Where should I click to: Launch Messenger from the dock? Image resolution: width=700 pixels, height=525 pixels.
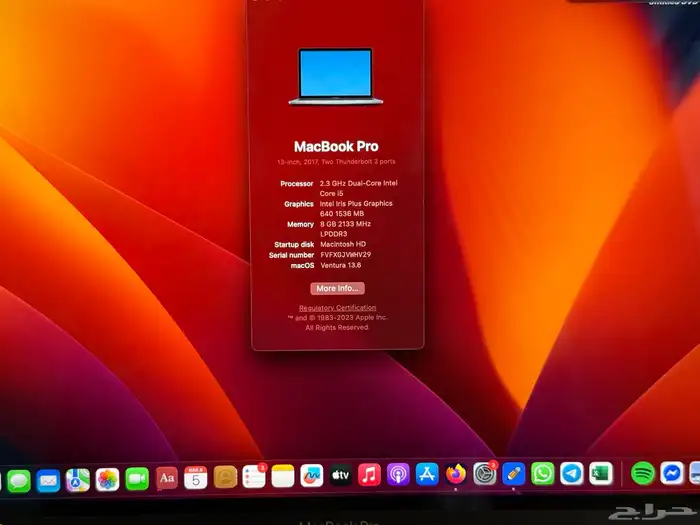(672, 473)
